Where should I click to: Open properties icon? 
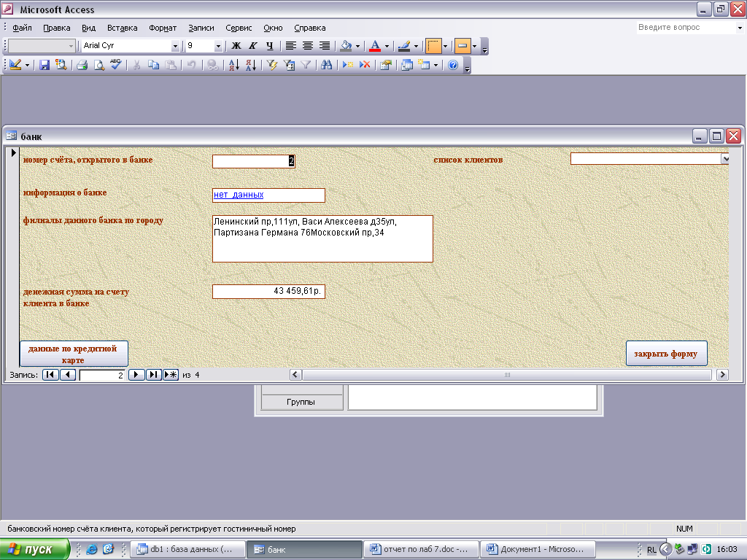click(x=386, y=65)
